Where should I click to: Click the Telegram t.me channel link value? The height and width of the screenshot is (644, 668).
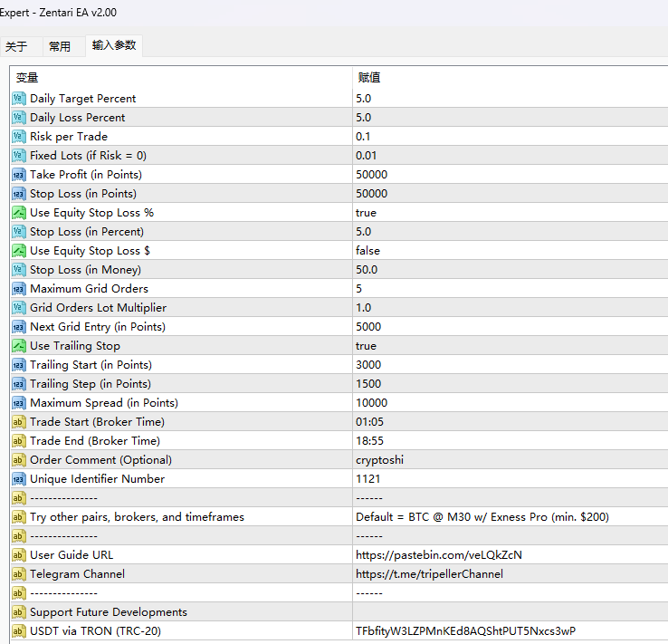[429, 573]
